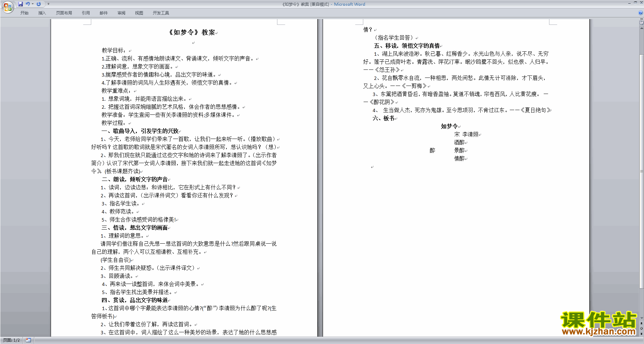This screenshot has width=644, height=344.
Task: Open the 邮件 ribbon tab
Action: coord(104,13)
